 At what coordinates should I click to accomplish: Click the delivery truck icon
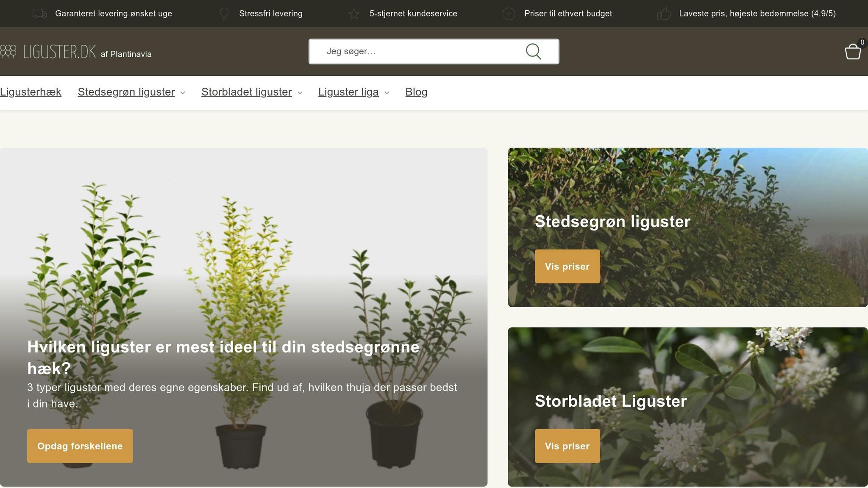pyautogui.click(x=40, y=14)
